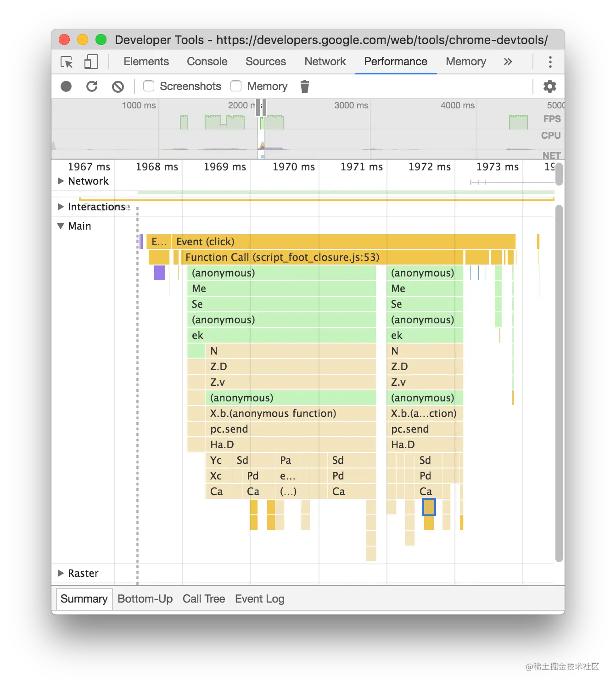
Task: Open capture settings gear icon
Action: (549, 86)
